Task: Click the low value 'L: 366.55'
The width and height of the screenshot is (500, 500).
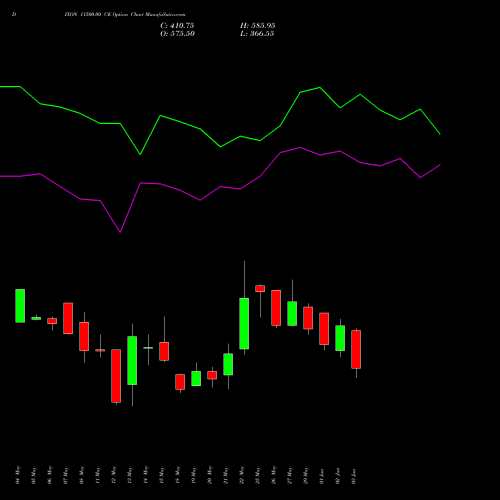Action: (x=257, y=34)
